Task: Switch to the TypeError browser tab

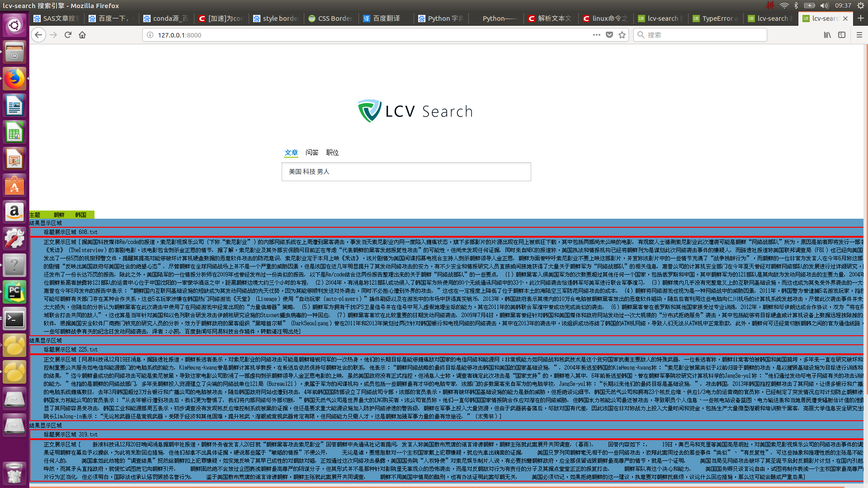Action: click(718, 19)
